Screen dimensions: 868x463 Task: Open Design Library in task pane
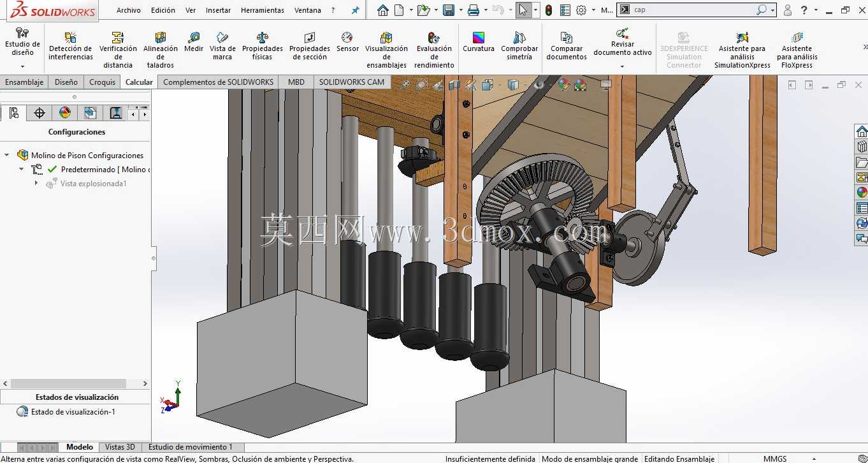click(x=862, y=147)
